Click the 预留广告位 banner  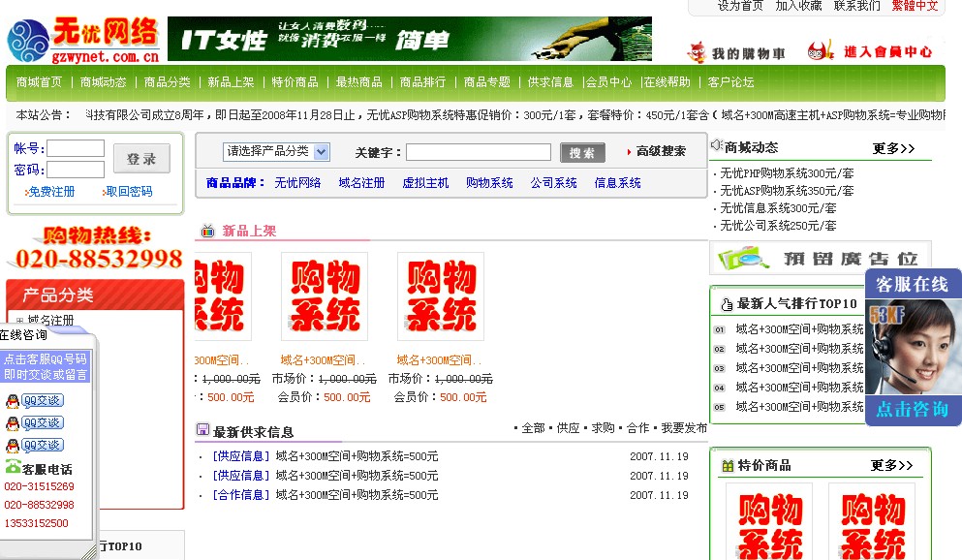[x=821, y=258]
